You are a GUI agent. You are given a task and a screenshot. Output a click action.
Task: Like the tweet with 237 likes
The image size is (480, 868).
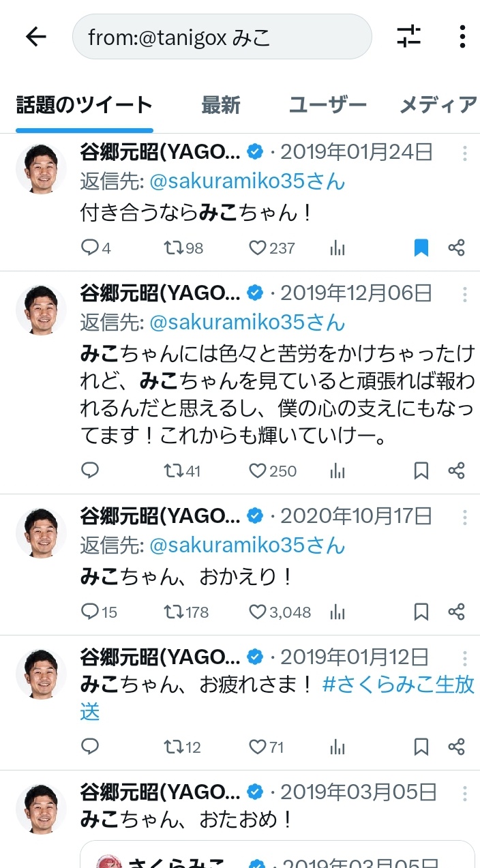coord(271,248)
